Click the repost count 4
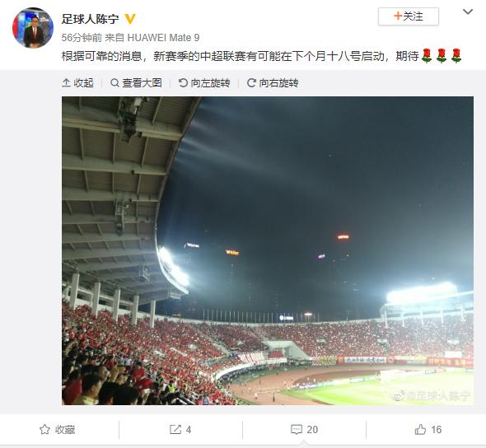Screen dimensions: 486x448 click(x=189, y=430)
